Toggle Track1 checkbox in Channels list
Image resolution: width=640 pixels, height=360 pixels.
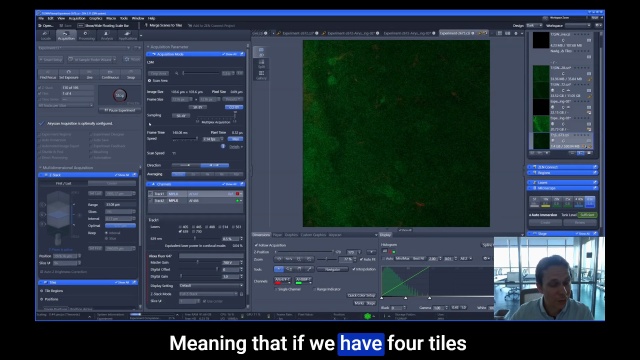[151, 194]
